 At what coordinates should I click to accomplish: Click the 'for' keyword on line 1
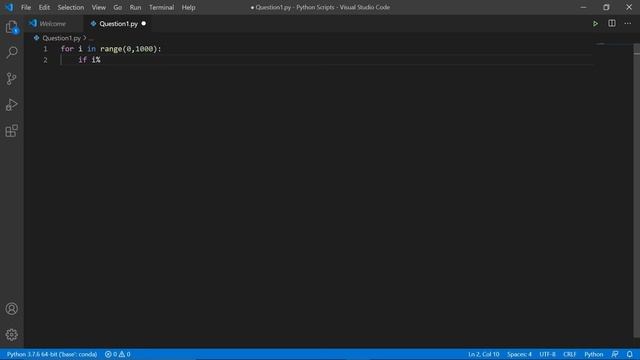pyautogui.click(x=67, y=49)
